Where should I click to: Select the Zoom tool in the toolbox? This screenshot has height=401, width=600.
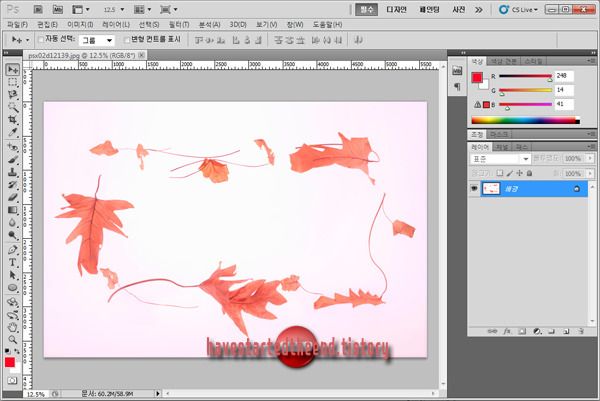pyautogui.click(x=13, y=340)
